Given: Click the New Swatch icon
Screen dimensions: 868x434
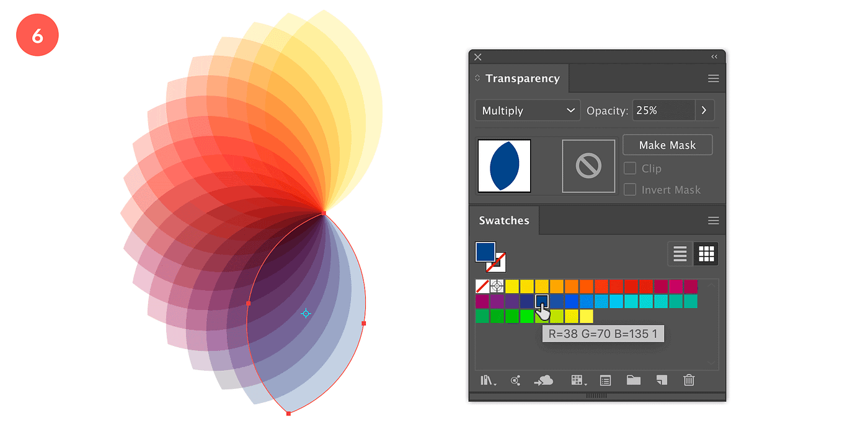Looking at the screenshot, I should tap(662, 380).
